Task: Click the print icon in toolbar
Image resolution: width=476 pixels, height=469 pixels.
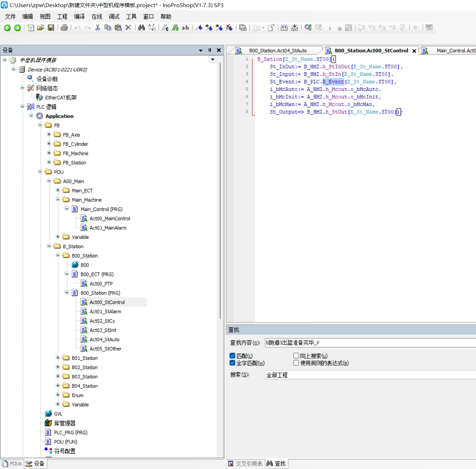Action: (64, 28)
